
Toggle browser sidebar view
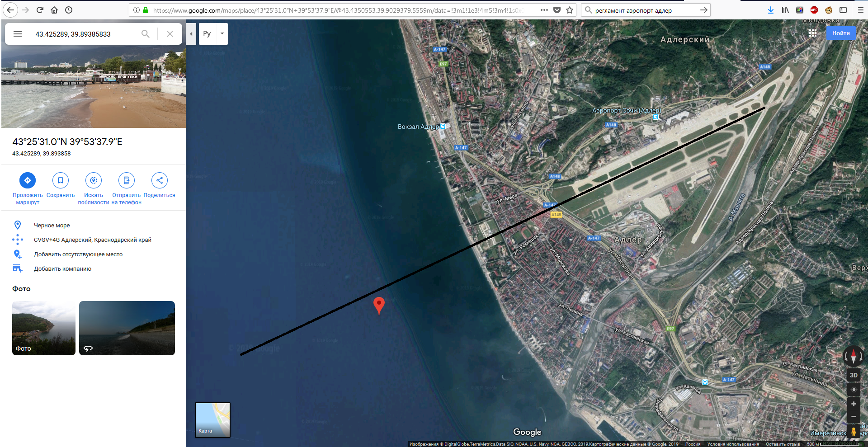pos(843,10)
